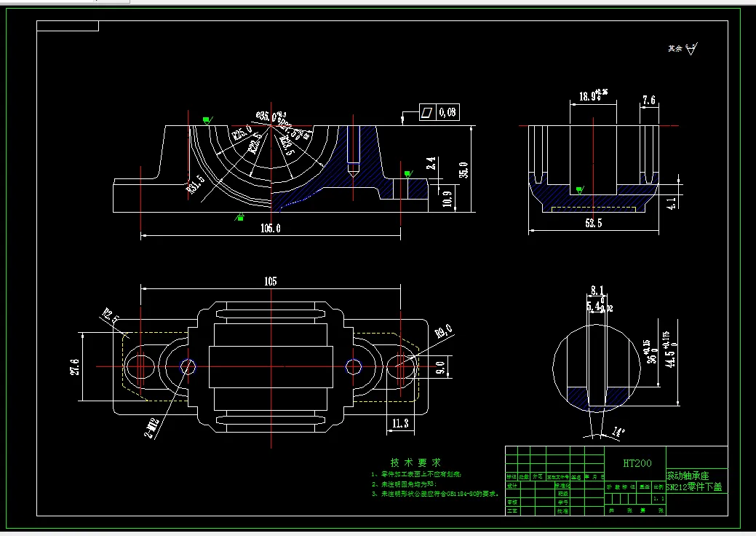Select roughness symbol near R25.0 dimension
The height and width of the screenshot is (536, 756).
click(207, 120)
